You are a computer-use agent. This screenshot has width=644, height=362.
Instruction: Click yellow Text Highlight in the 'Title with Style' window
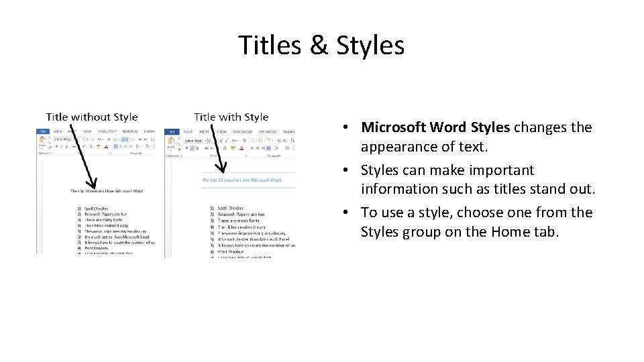point(233,148)
